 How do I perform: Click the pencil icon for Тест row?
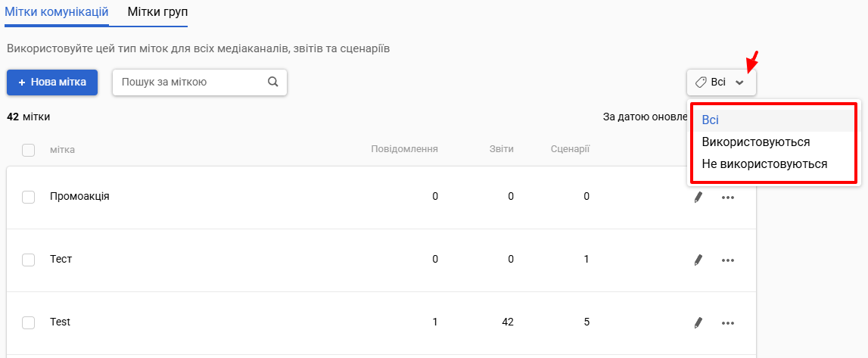tap(698, 260)
